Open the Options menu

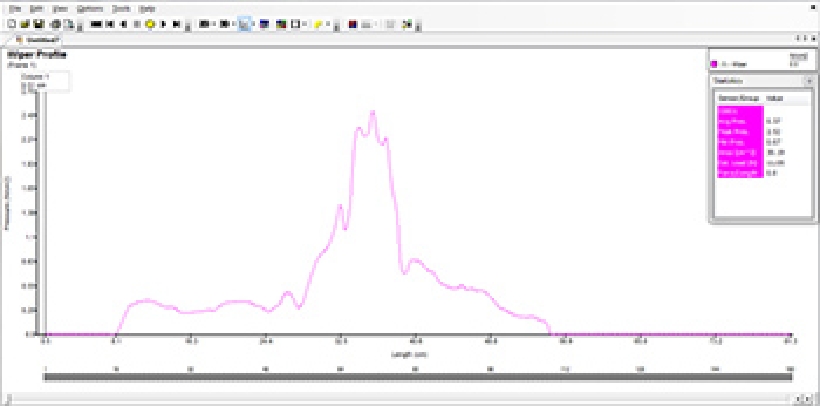click(x=90, y=8)
